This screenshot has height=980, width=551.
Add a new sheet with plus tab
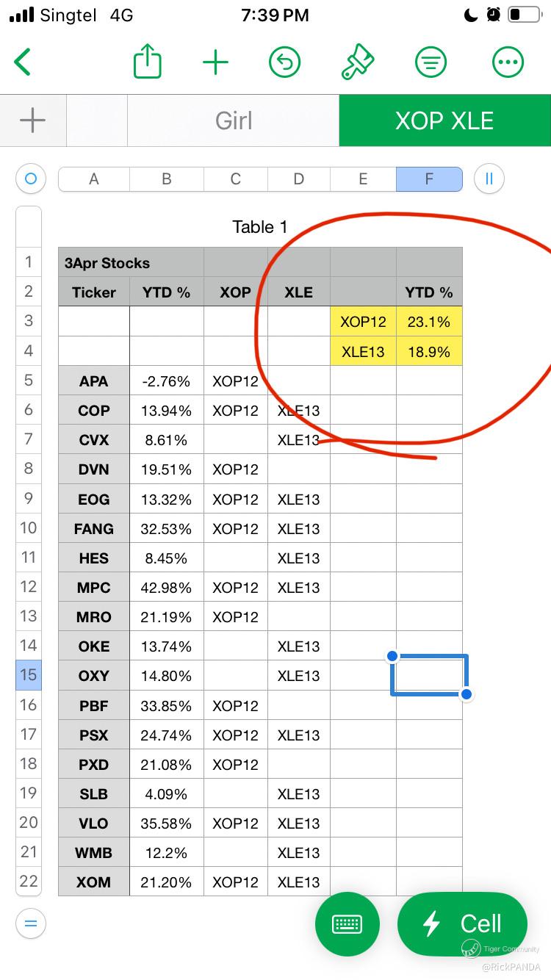pos(32,120)
